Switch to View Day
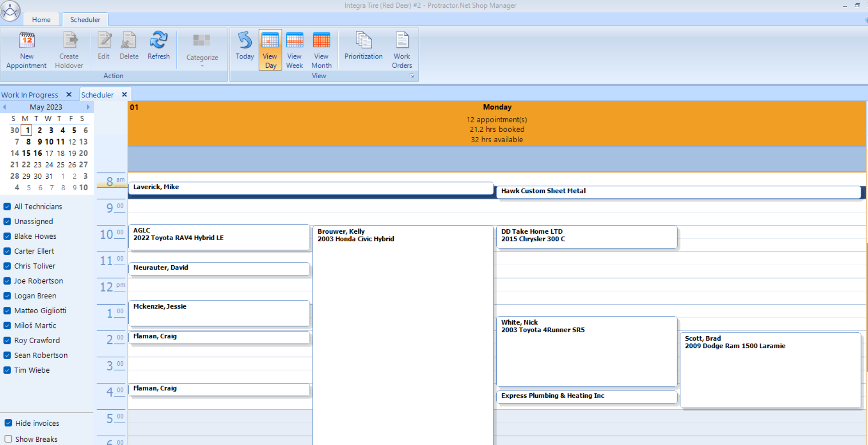This screenshot has height=445, width=868. pos(270,50)
